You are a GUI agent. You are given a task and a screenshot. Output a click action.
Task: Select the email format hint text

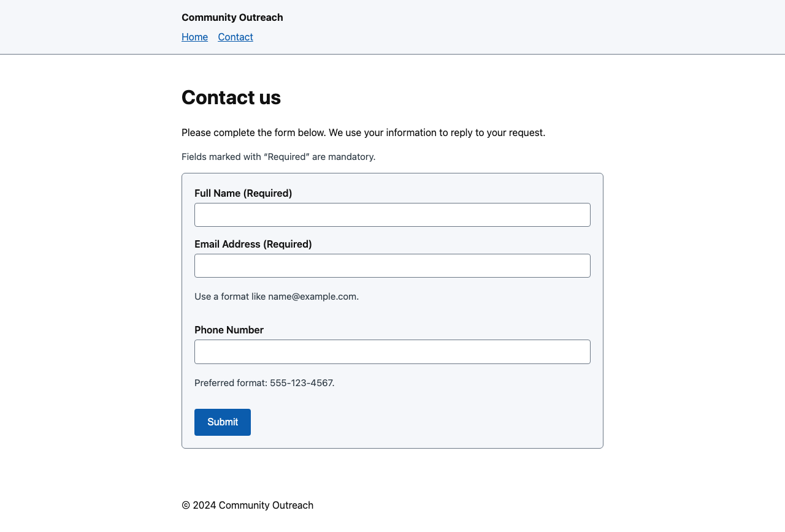click(276, 296)
